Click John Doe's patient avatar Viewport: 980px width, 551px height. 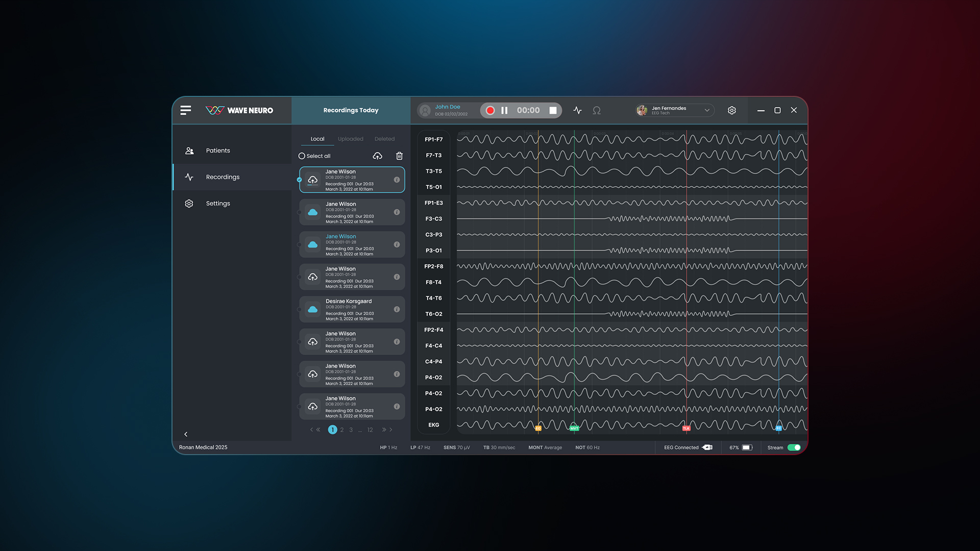[425, 110]
